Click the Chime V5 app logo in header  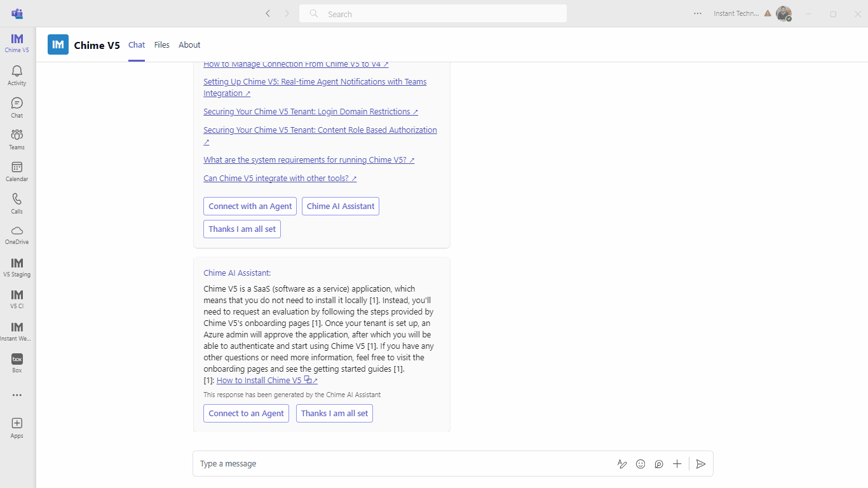[x=58, y=44]
